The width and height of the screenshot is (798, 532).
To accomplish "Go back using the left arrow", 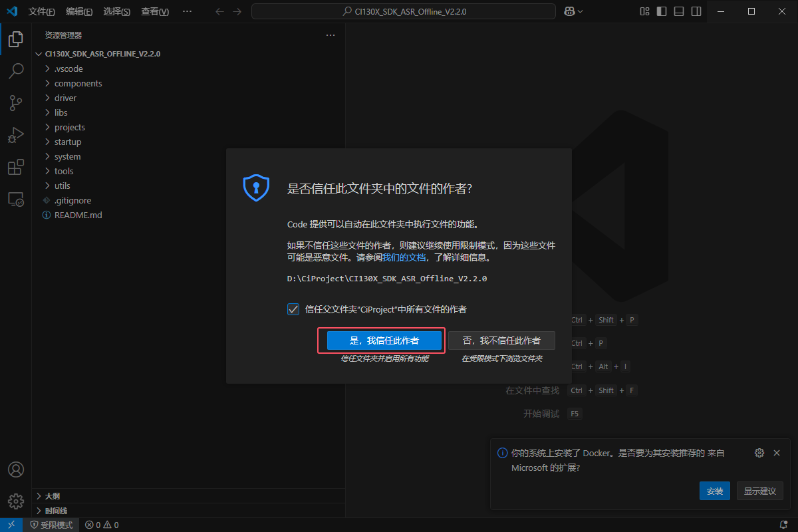I will point(220,11).
